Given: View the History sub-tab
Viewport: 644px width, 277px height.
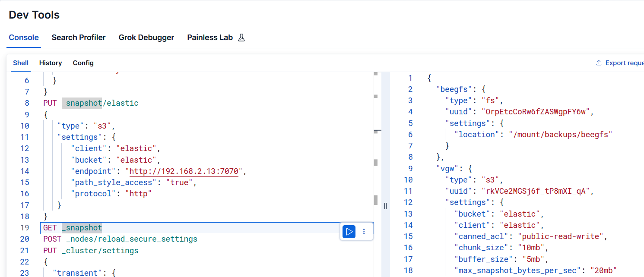Looking at the screenshot, I should pyautogui.click(x=51, y=63).
